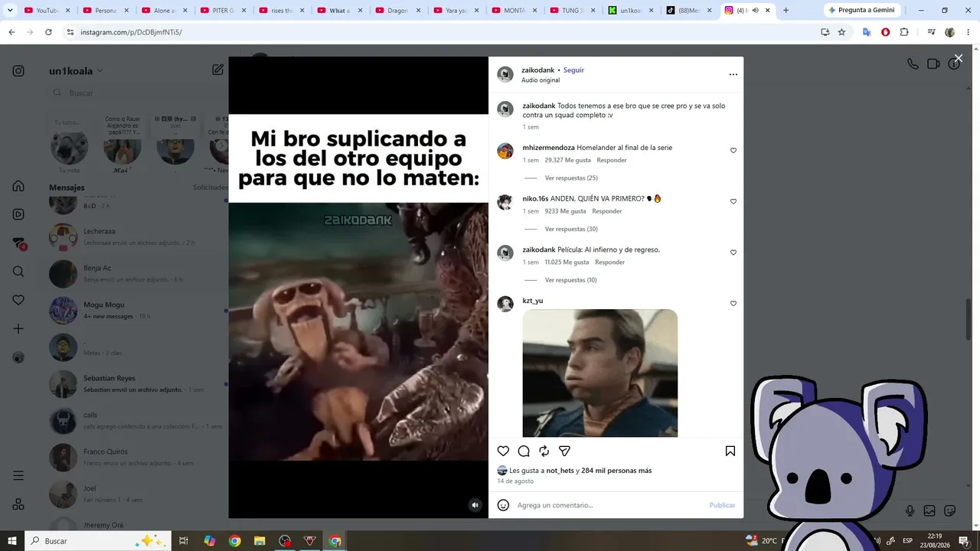Bookmark this page with the star icon
Screen dimensions: 980x551
tap(841, 32)
